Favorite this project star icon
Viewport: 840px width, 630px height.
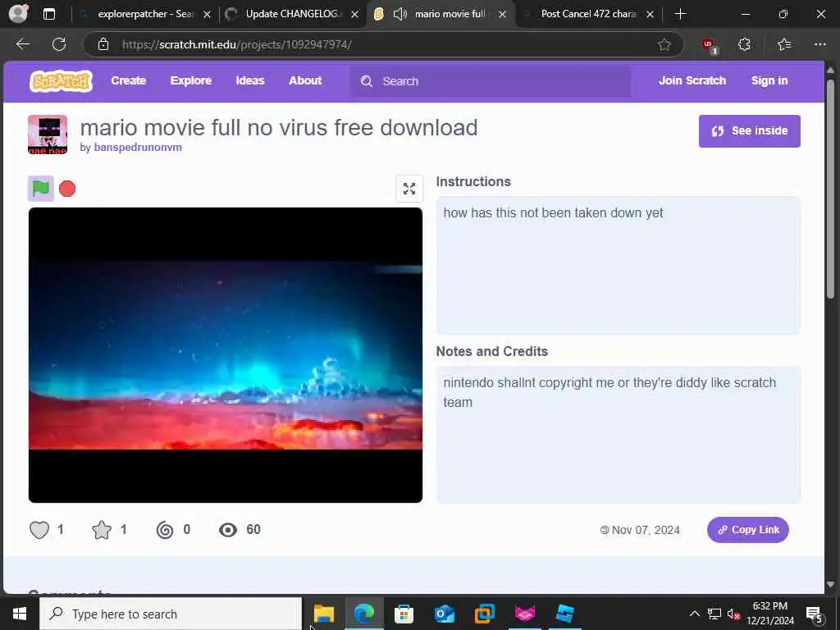(x=101, y=530)
